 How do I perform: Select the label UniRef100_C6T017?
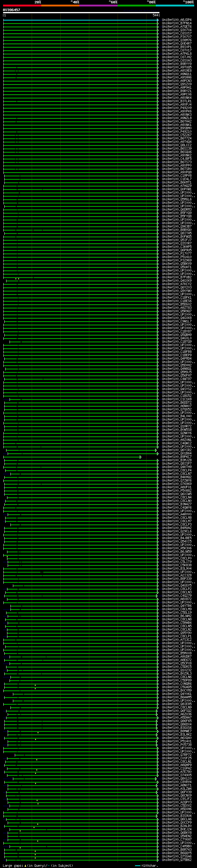pos(177,50)
